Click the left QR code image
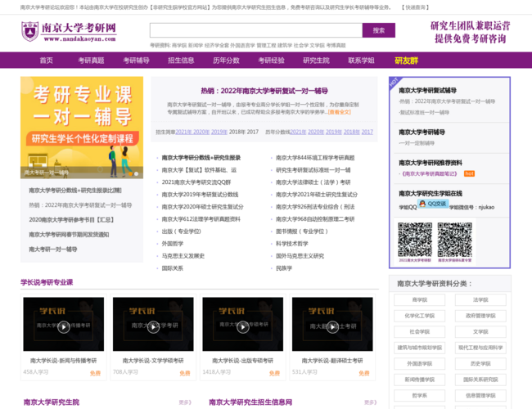 pyautogui.click(x=415, y=240)
